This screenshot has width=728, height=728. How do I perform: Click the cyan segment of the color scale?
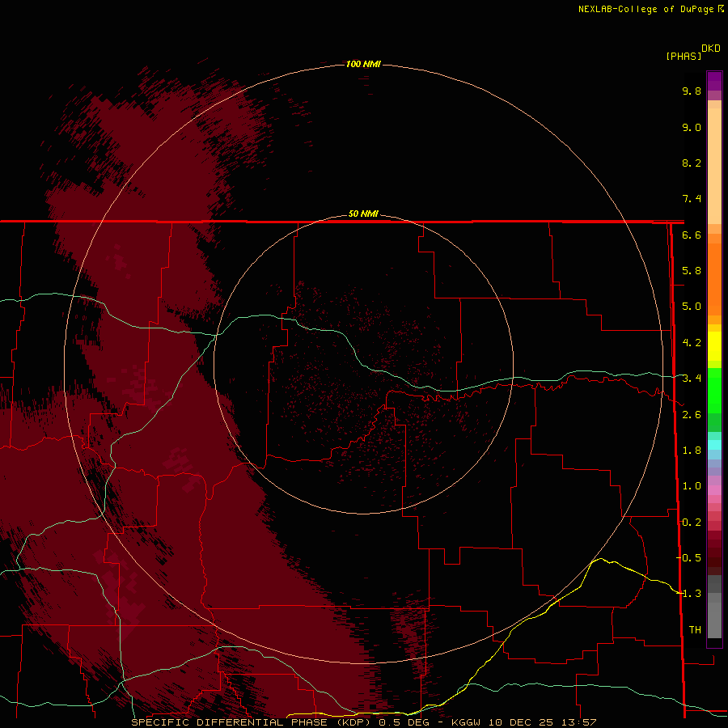click(x=714, y=445)
